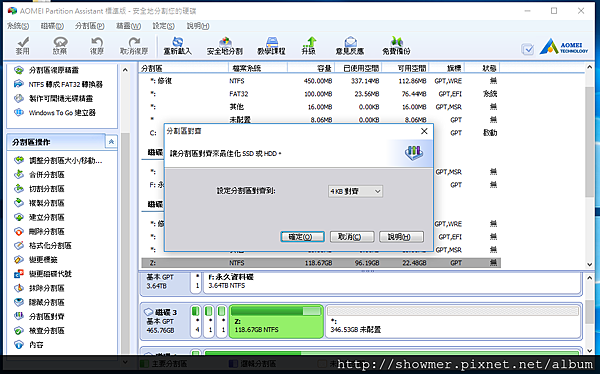Select the Z: 118.67GB NTFS partition block

pyautogui.click(x=276, y=322)
